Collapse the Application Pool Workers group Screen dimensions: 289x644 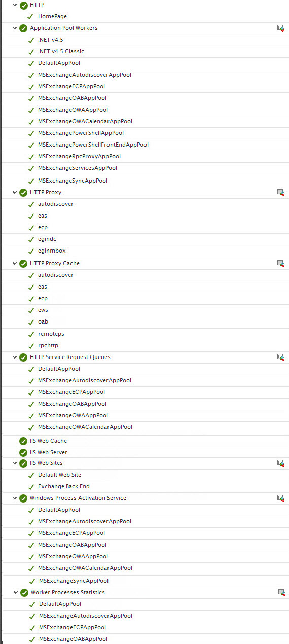[15, 28]
